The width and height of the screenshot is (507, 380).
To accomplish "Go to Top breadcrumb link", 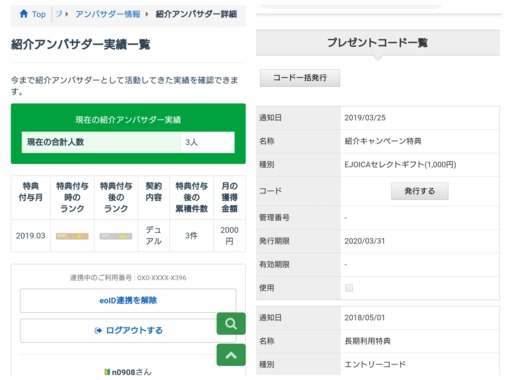I will (x=39, y=14).
